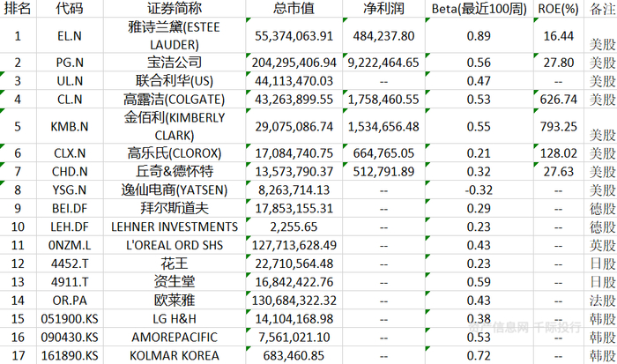This screenshot has height=364, width=617.
Task: Select market value 127,713,628.49
Action: coord(294,246)
